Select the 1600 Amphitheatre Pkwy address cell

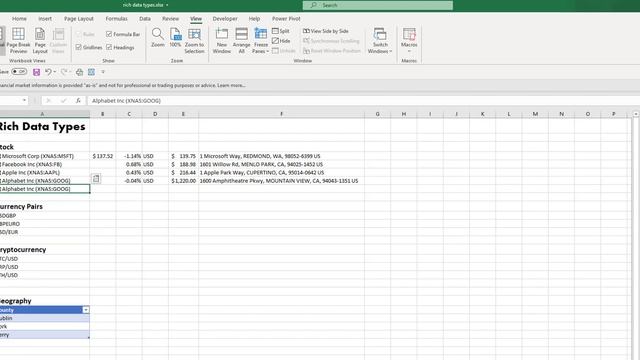[x=282, y=180]
